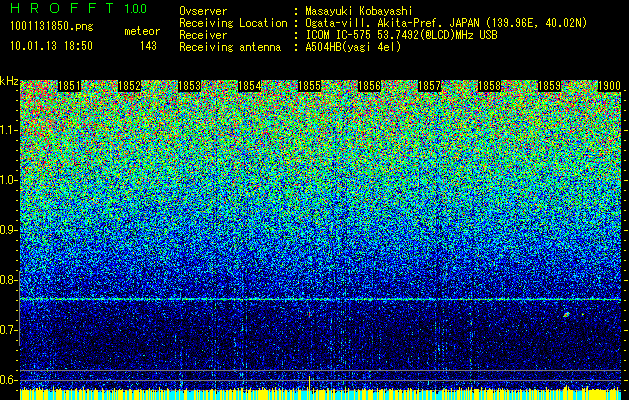Click the 1.0 kHz axis tick label
The height and width of the screenshot is (400, 629).
(x=8, y=180)
